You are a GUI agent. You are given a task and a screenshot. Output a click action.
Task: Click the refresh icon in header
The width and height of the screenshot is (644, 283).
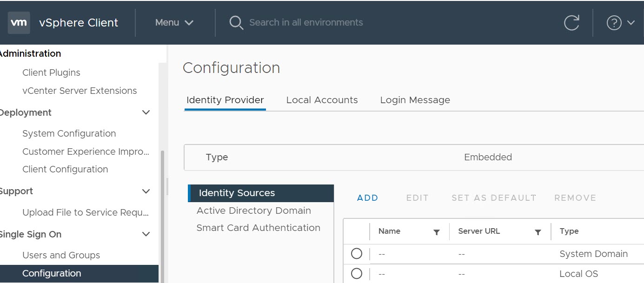[x=571, y=23]
